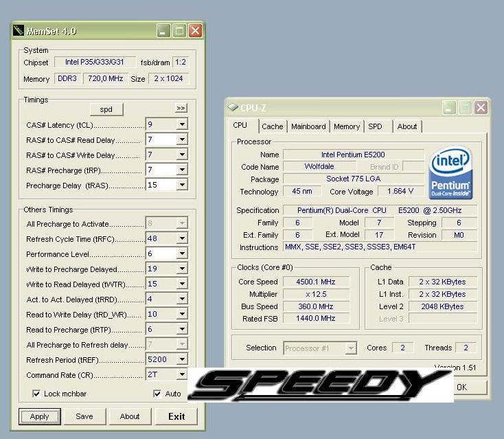504x439 pixels.
Task: Switch to the SPD tab in CPU-Z
Action: [378, 126]
